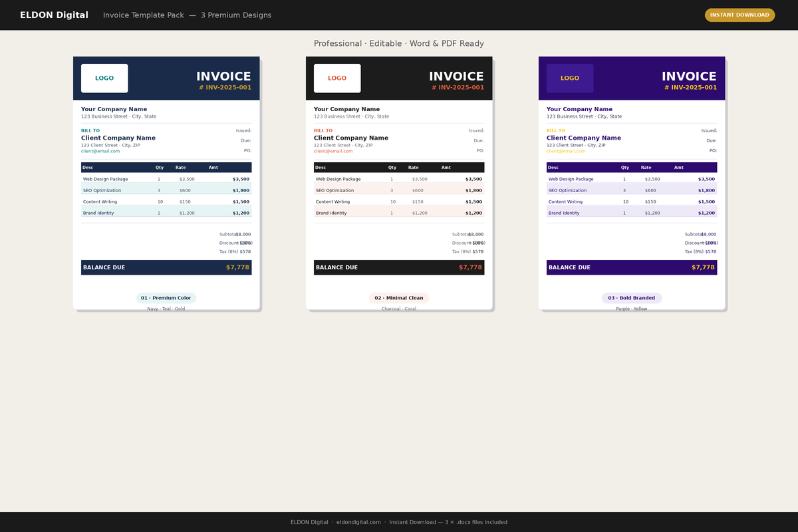This screenshot has height=532, width=798.
Task: Click the 'Tax (8%) $578' line on purple invoice
Action: click(701, 251)
